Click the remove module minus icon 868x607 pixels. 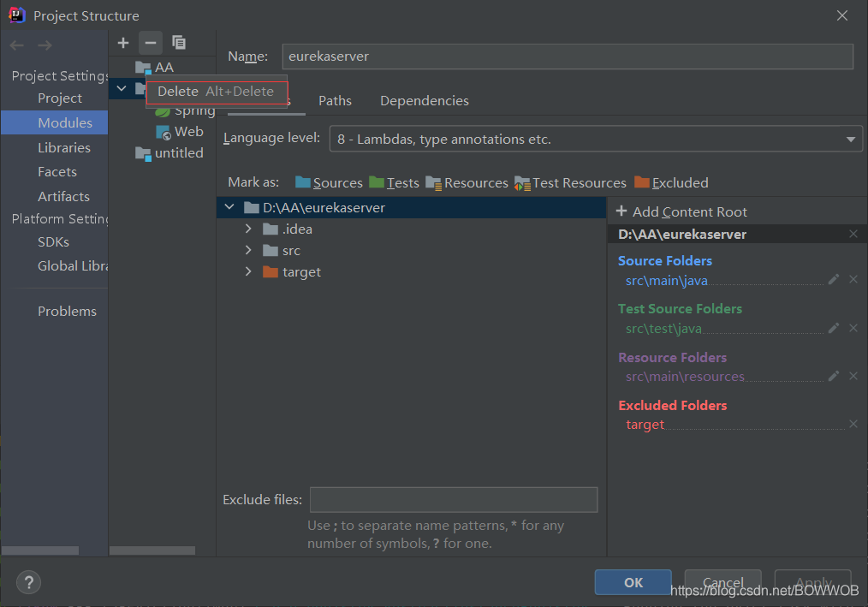pos(150,43)
